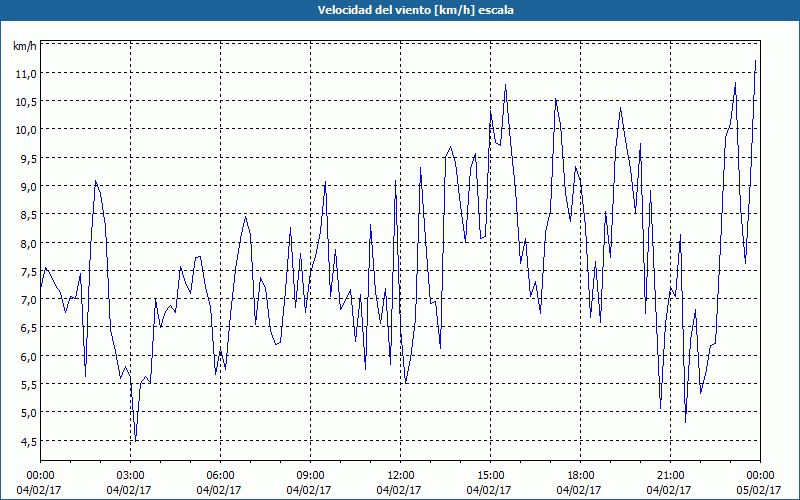Click the 'km/h' unit label

[25, 46]
